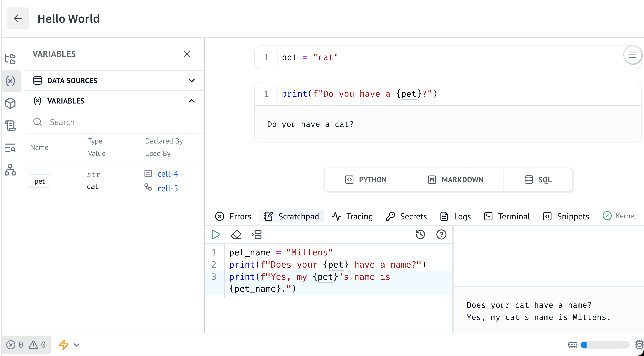
Task: Click the memory usage icon
Action: [573, 345]
